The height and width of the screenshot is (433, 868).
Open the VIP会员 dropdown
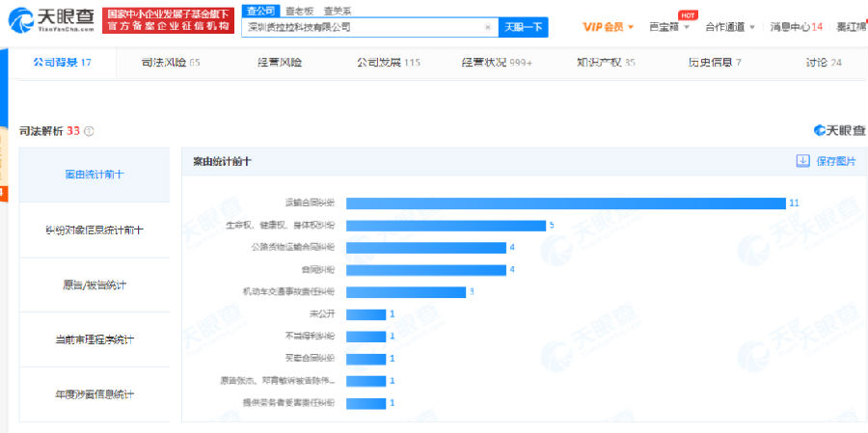608,27
